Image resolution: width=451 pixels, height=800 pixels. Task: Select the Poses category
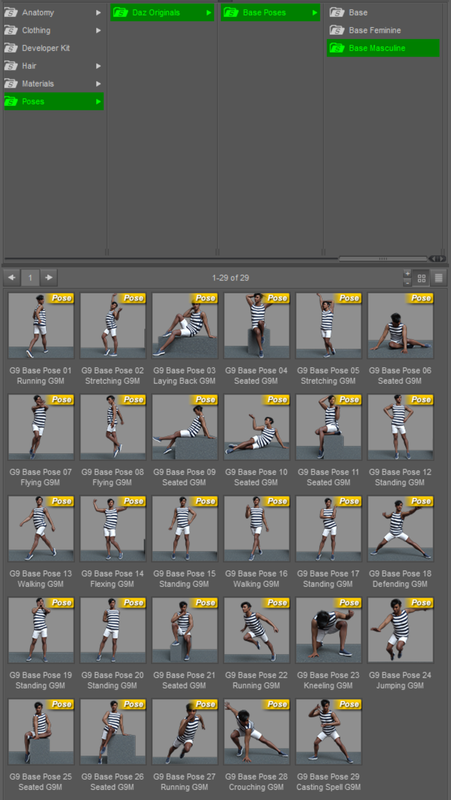click(54, 102)
